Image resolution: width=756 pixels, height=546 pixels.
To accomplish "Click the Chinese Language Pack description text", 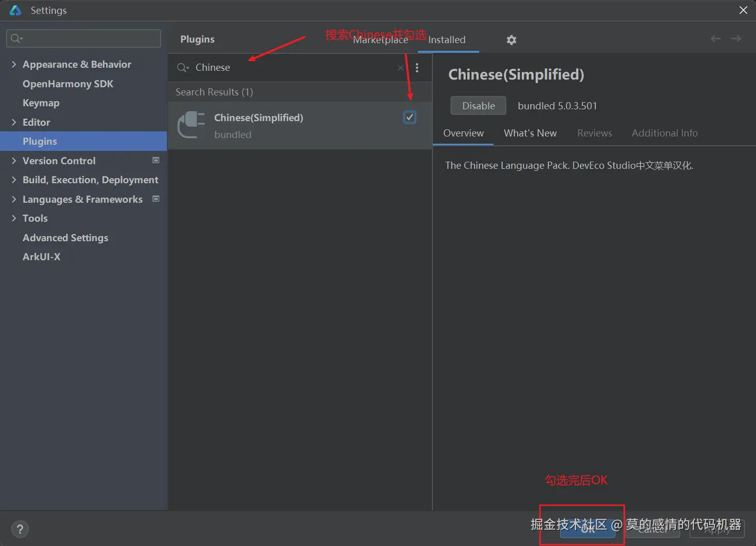I will click(x=569, y=165).
